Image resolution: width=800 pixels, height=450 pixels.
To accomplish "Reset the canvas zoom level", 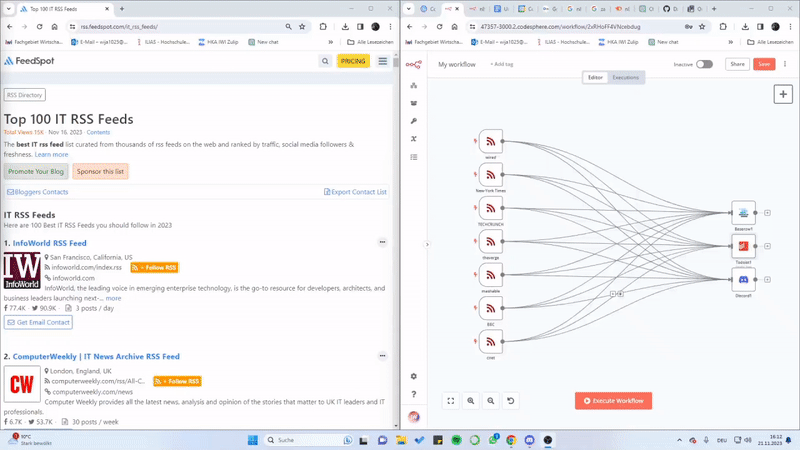I will pos(510,401).
